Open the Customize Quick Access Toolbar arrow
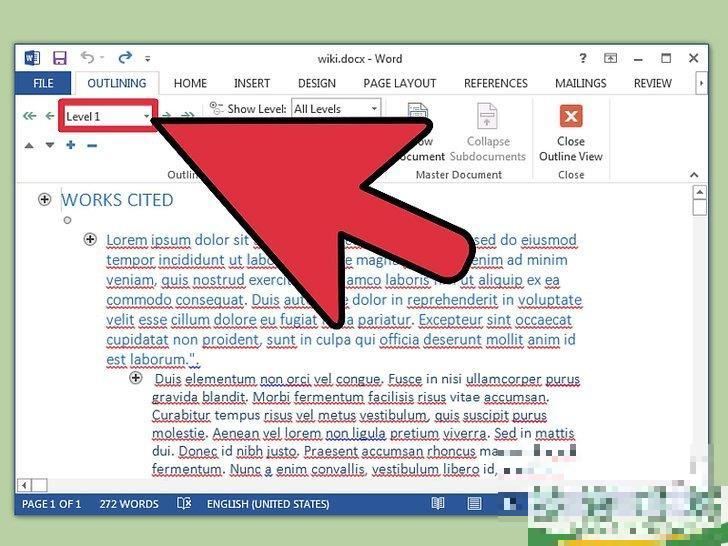Screen dimensions: 728x546 (148, 59)
